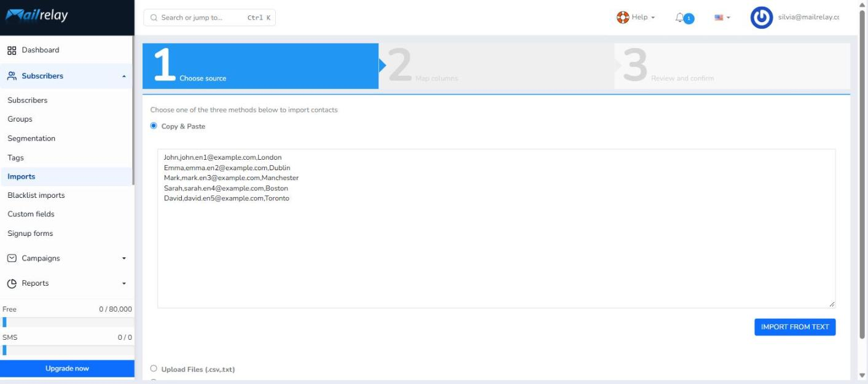Click the page vertical scrollbar
The image size is (868, 384).
tap(863, 175)
